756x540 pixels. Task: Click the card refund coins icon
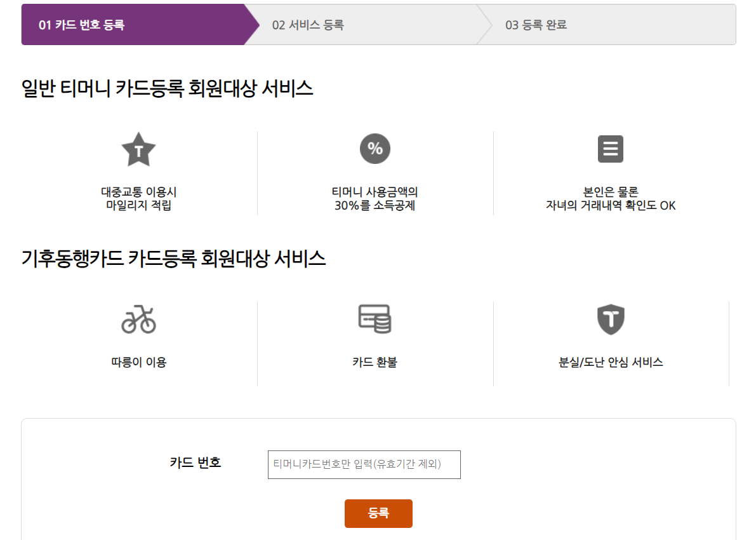[375, 318]
